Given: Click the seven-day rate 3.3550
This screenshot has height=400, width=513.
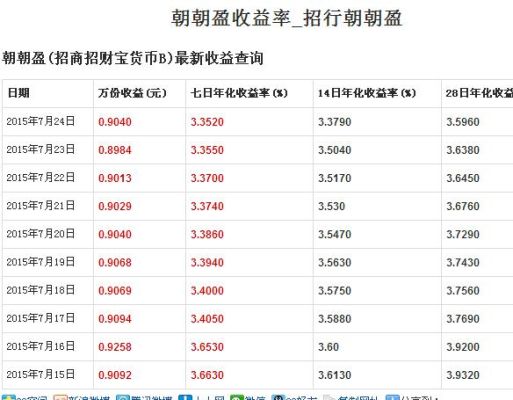Looking at the screenshot, I should 207,150.
